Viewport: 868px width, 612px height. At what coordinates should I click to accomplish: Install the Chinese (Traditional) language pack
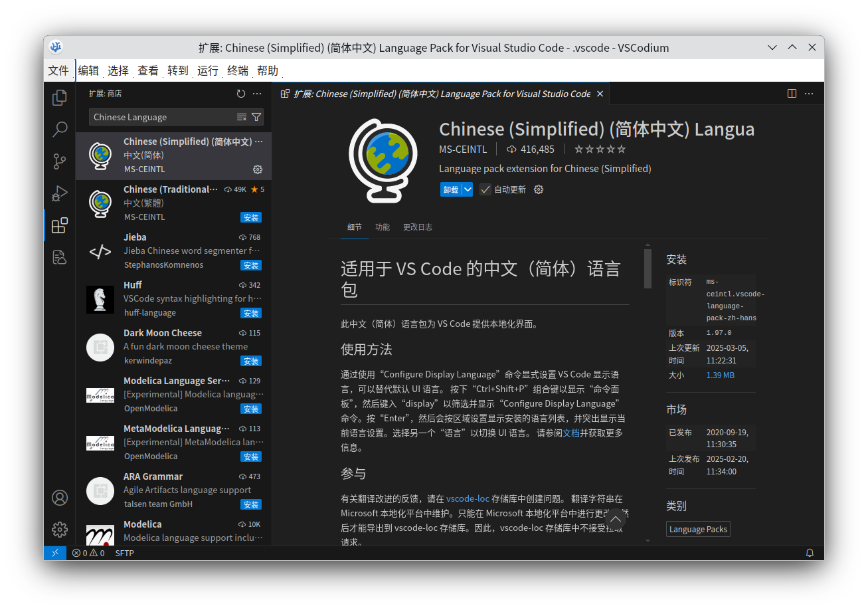coord(251,217)
